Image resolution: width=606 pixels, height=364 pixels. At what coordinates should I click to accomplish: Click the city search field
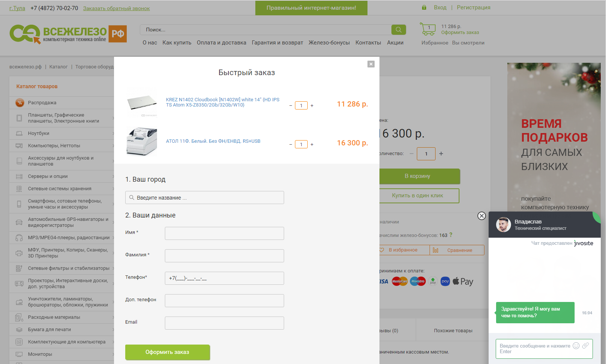[204, 198]
